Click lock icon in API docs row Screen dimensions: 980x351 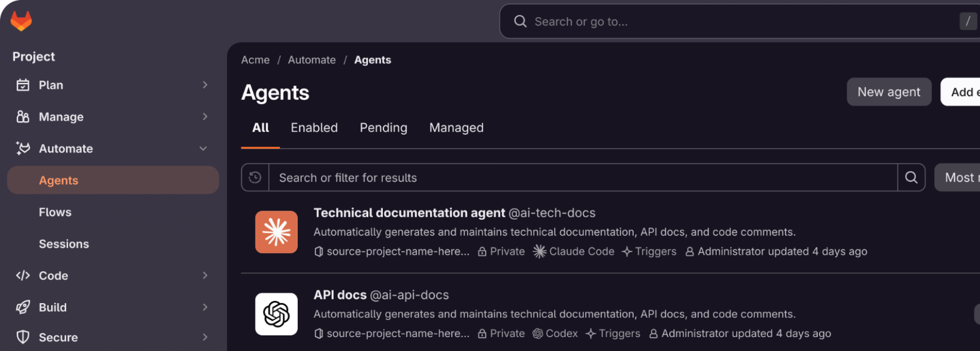[482, 334]
